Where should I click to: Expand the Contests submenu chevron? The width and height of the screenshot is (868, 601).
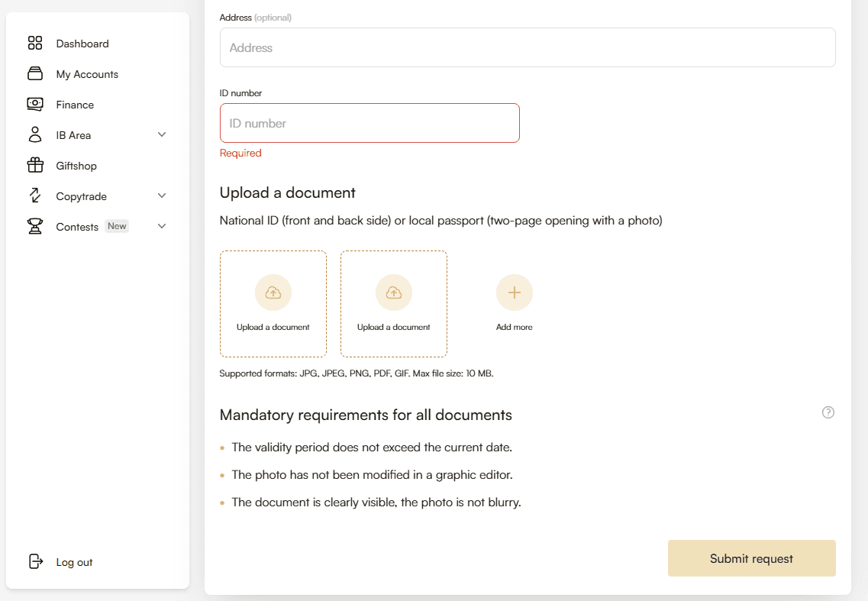(162, 227)
